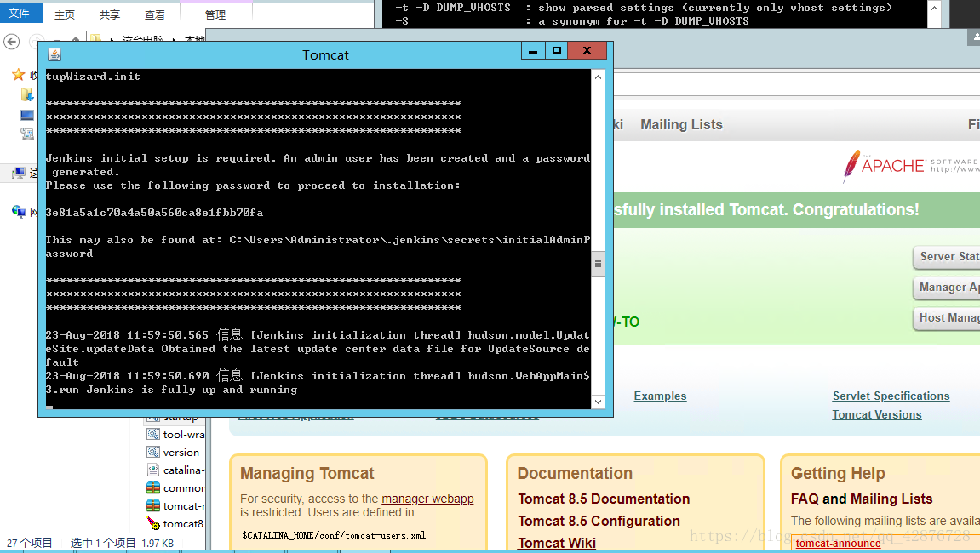
Task: Click the Tomcat console vertical scroll thumb
Action: pyautogui.click(x=598, y=265)
